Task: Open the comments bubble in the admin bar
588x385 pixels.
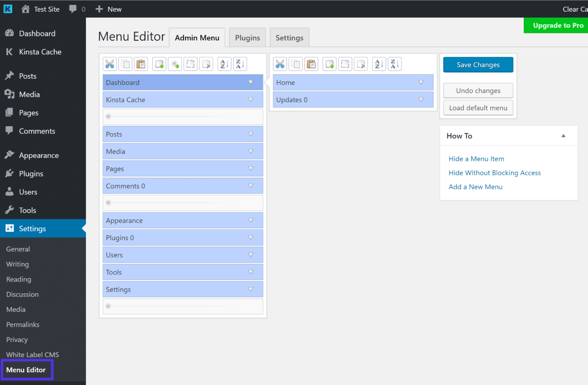Action: coord(73,9)
